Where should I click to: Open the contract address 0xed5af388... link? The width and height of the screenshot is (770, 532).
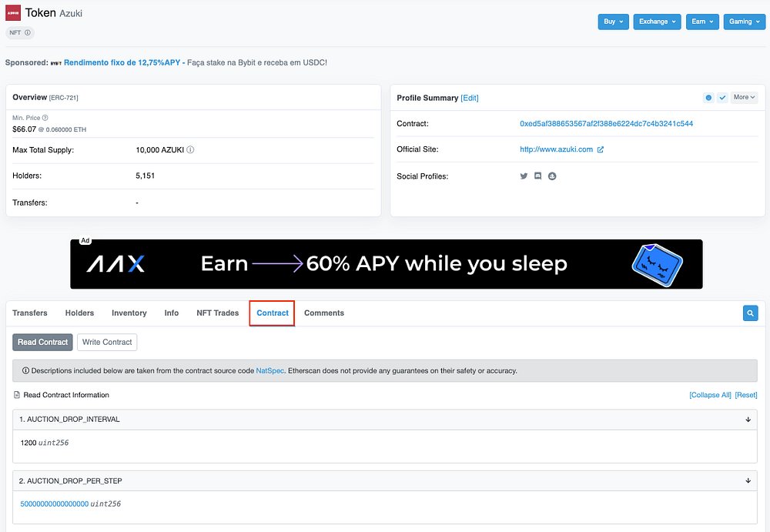[x=607, y=124]
